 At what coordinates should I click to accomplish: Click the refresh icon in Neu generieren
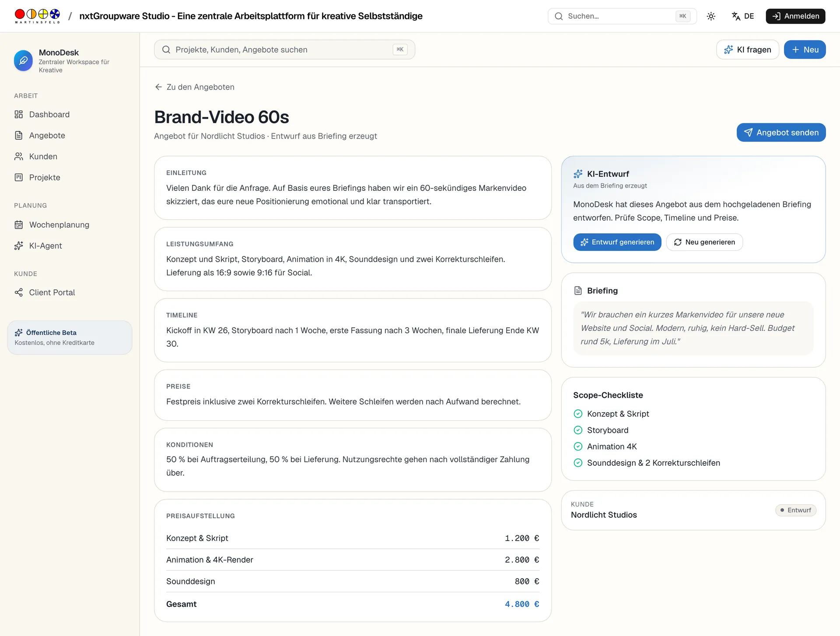point(678,242)
